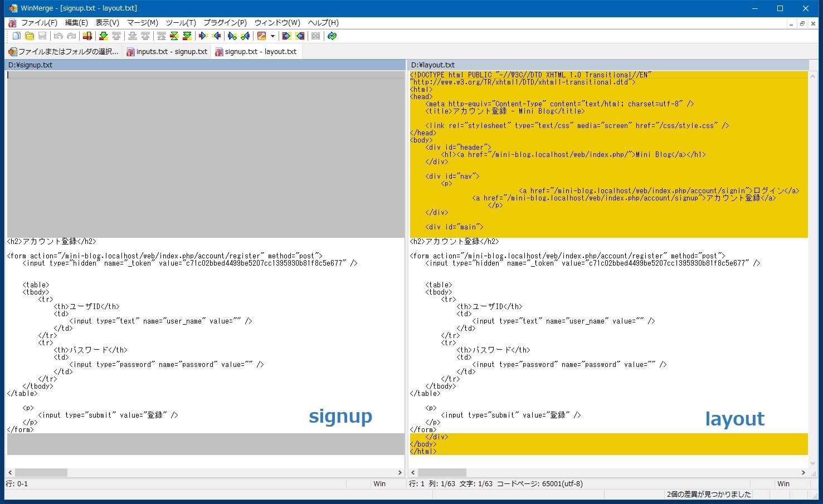The image size is (823, 504).
Task: Click the New document toolbar icon
Action: pos(17,36)
